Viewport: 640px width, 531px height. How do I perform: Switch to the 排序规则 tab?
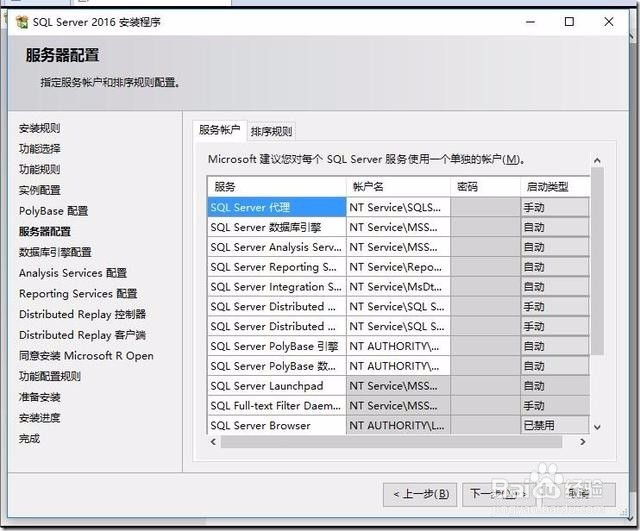point(271,131)
